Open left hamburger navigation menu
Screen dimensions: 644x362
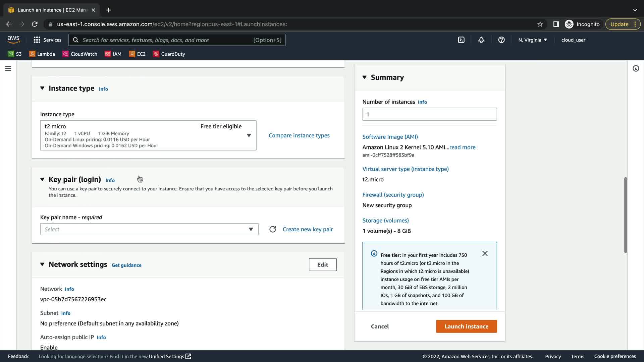[x=8, y=68]
